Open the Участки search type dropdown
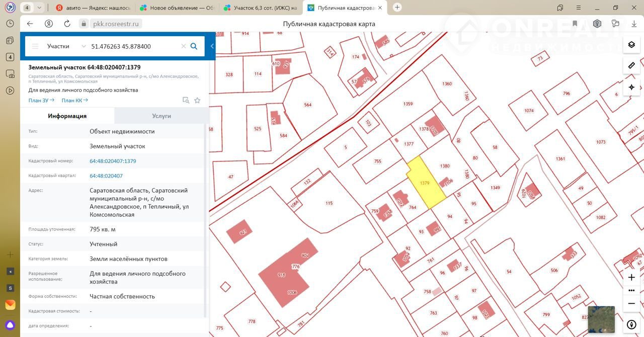 pos(66,46)
